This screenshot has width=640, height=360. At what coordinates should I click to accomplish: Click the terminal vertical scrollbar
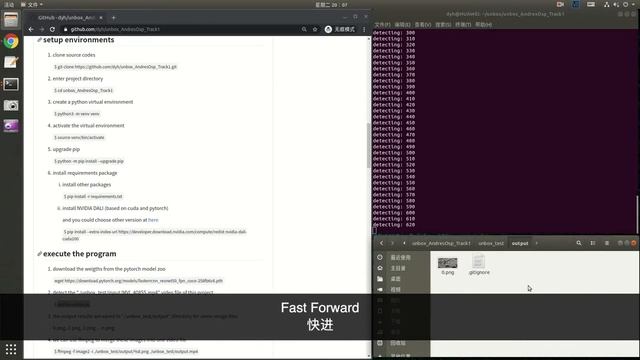637,215
